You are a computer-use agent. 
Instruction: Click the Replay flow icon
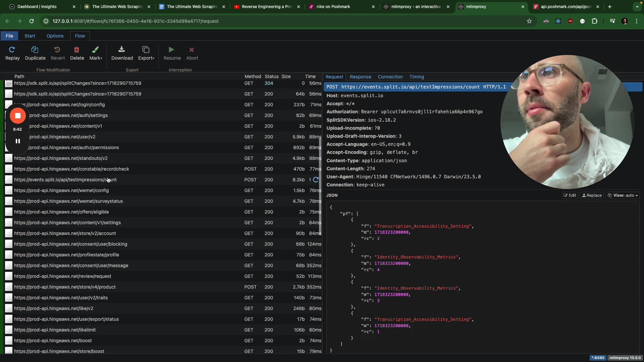pos(12,50)
